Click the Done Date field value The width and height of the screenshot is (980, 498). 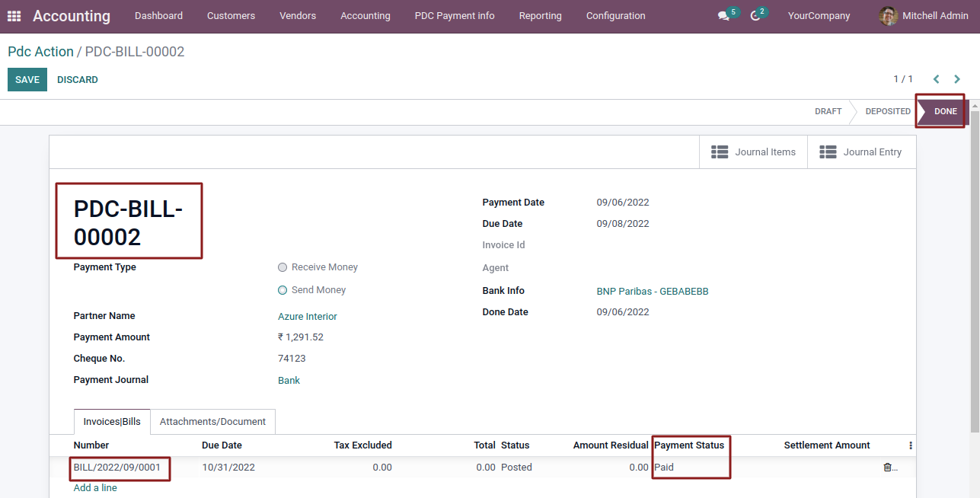tap(623, 312)
